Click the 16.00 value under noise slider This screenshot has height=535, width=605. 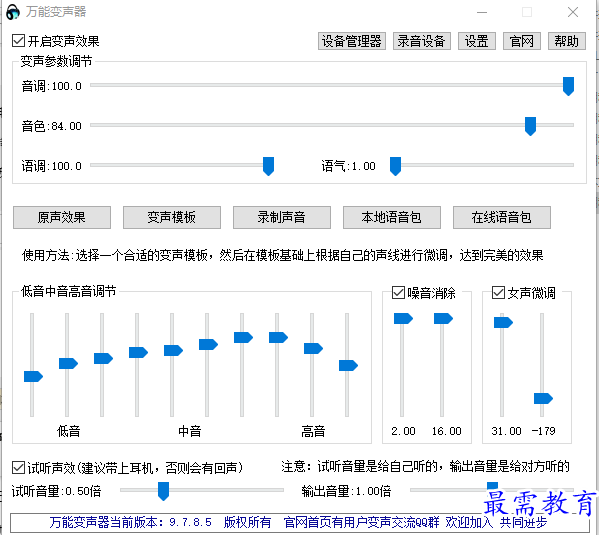[x=446, y=431]
